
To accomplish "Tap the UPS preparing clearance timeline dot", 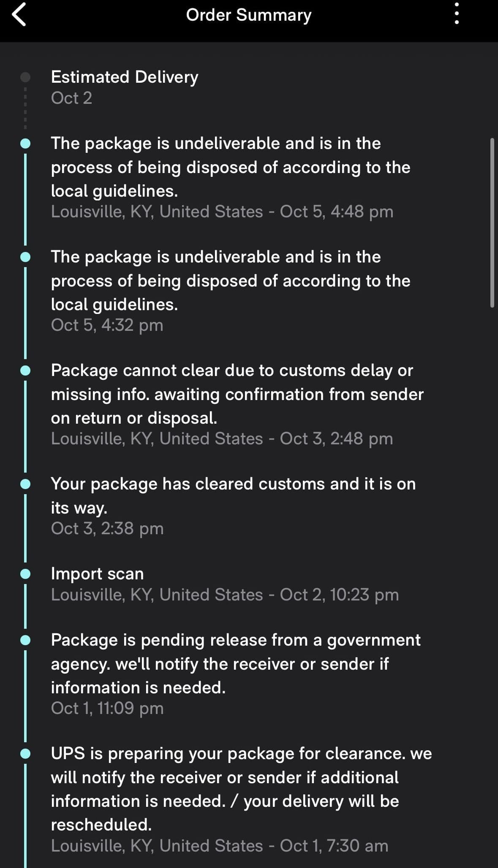I will (x=25, y=754).
